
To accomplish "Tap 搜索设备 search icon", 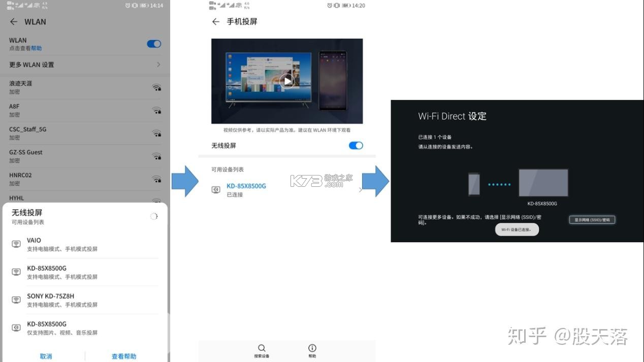I will tap(262, 348).
